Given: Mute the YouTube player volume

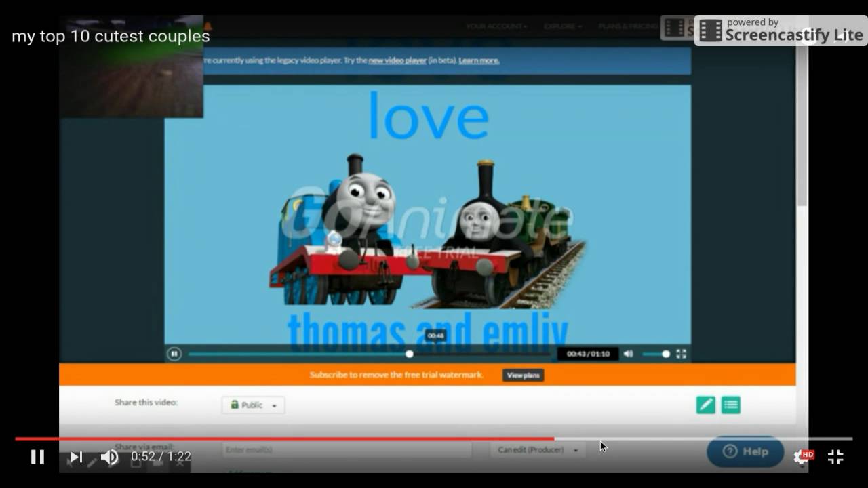Looking at the screenshot, I should tap(109, 457).
